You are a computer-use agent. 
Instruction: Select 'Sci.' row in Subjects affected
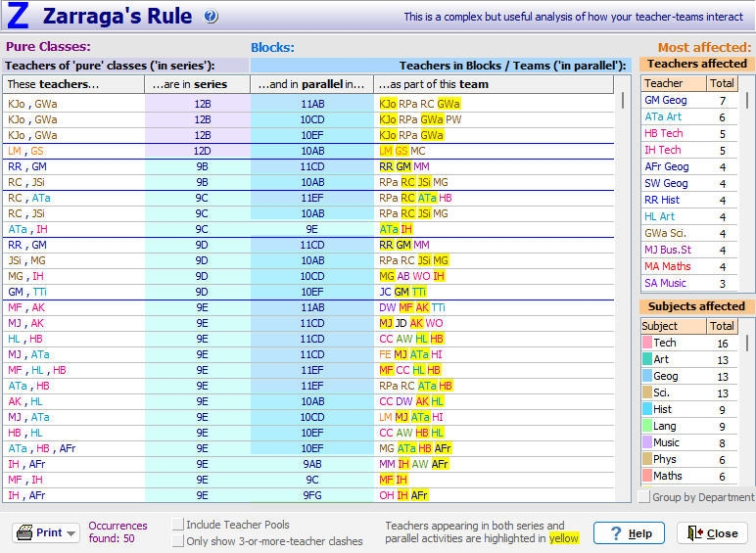pos(689,392)
